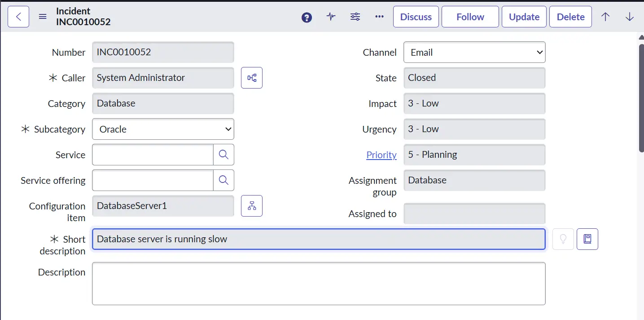The width and height of the screenshot is (644, 320).
Task: Go to previous record with up arrow
Action: (605, 17)
